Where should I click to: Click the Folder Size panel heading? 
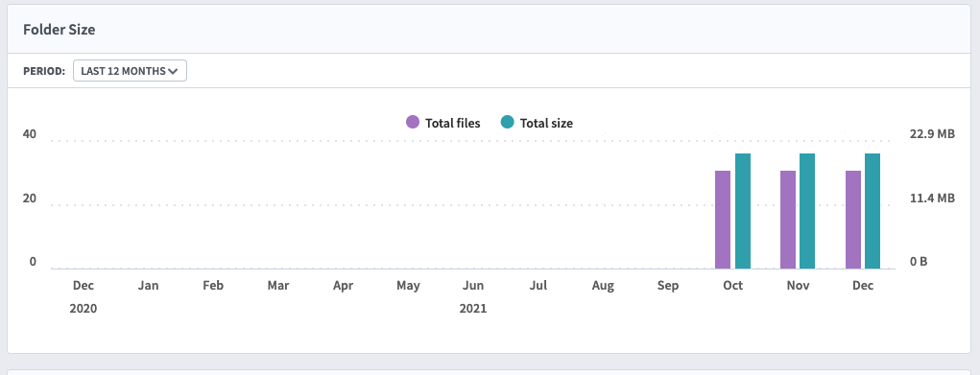point(60,30)
